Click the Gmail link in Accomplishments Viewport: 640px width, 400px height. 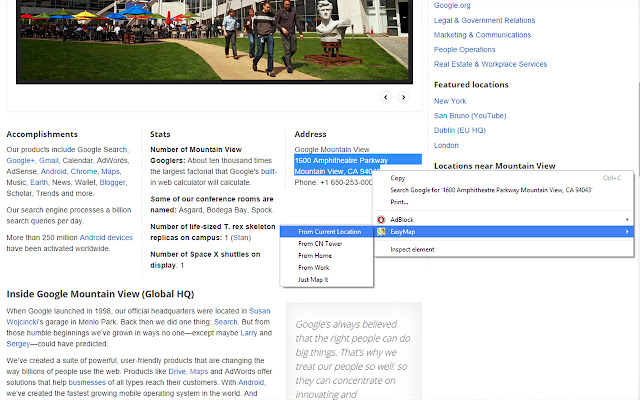[x=49, y=160]
